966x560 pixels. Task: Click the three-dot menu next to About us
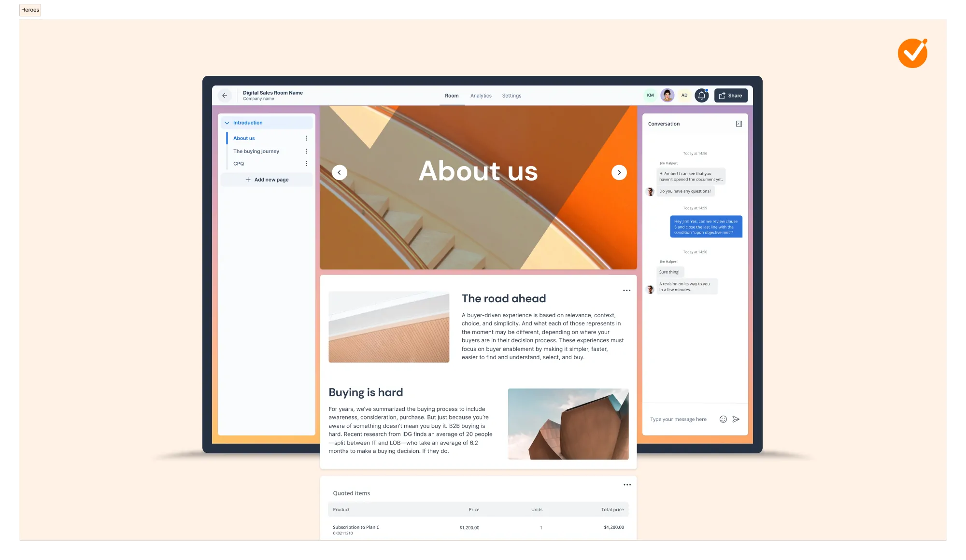pyautogui.click(x=306, y=138)
